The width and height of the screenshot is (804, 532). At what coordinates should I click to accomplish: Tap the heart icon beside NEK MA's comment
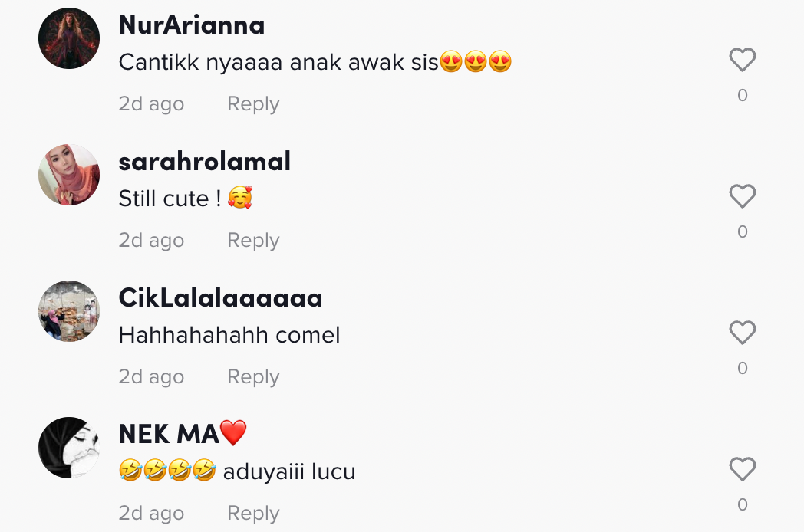pyautogui.click(x=743, y=468)
